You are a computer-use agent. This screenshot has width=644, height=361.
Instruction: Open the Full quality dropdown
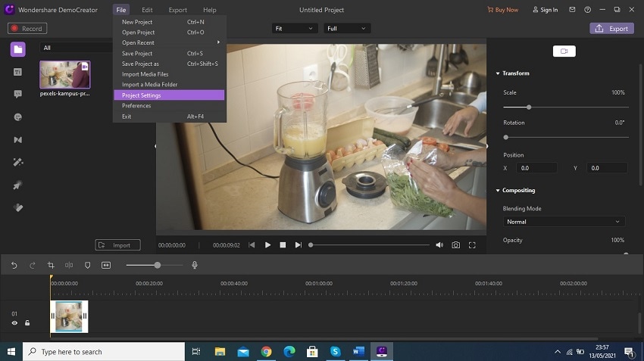tap(347, 28)
